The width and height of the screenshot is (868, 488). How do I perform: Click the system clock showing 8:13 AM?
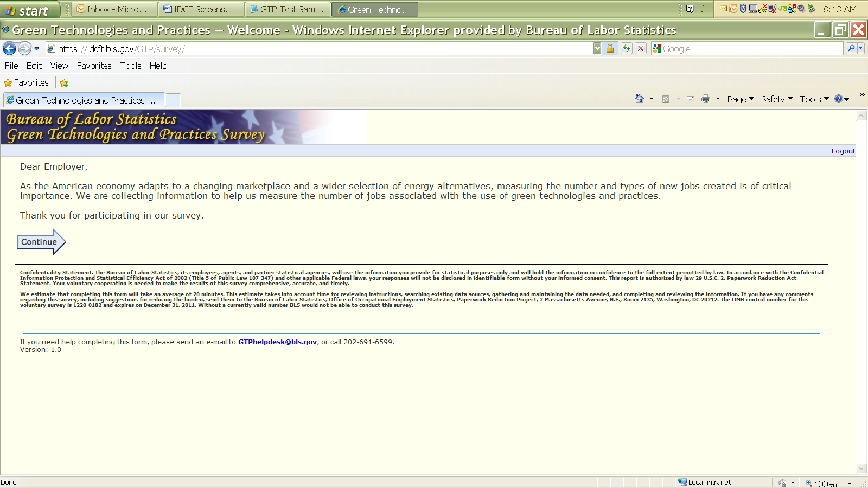[840, 9]
